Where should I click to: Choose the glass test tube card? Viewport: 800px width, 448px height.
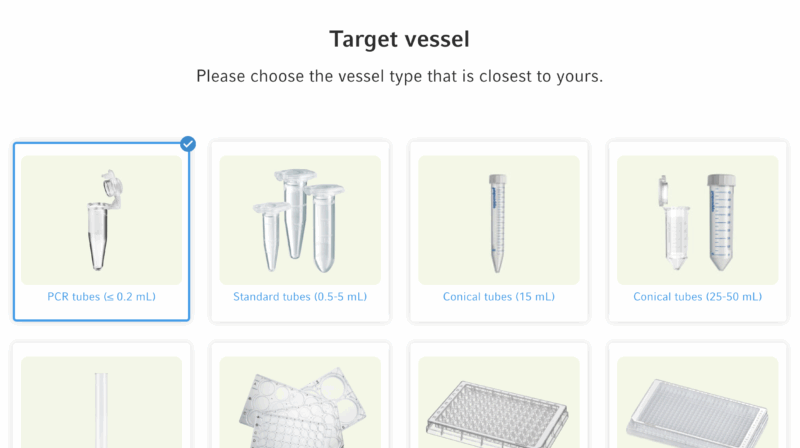coord(102,395)
